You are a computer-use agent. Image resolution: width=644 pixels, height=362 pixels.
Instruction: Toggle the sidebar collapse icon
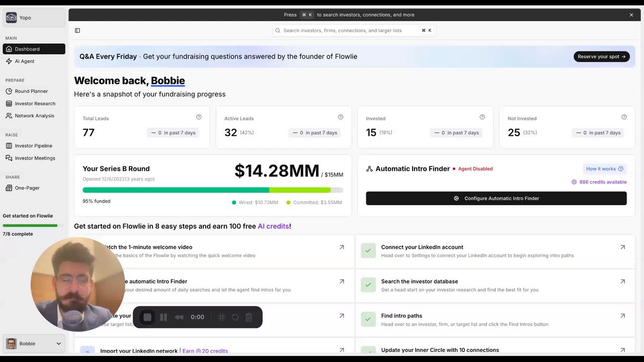click(x=77, y=30)
